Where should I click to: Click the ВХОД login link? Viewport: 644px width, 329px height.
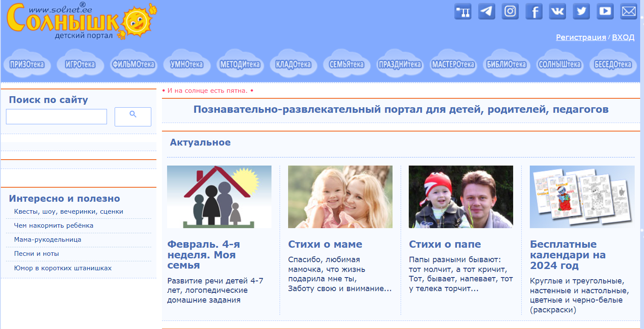coord(623,37)
